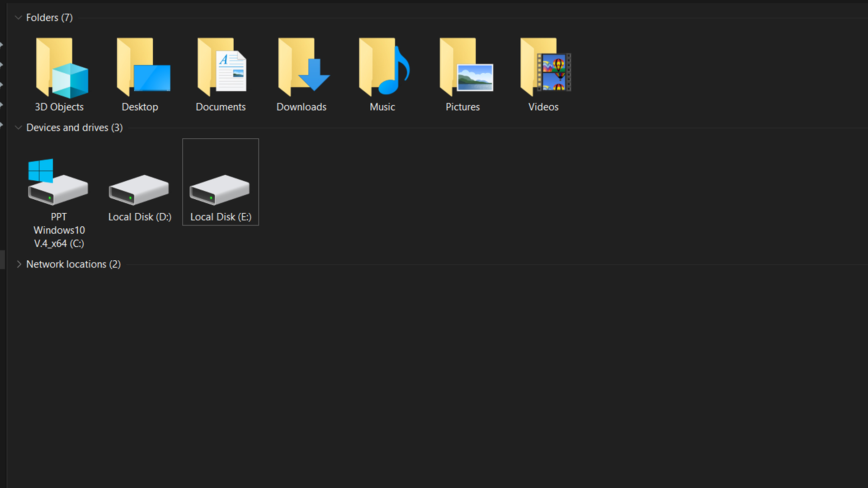Select the Local Disk (E:) drive icon

coord(220,189)
